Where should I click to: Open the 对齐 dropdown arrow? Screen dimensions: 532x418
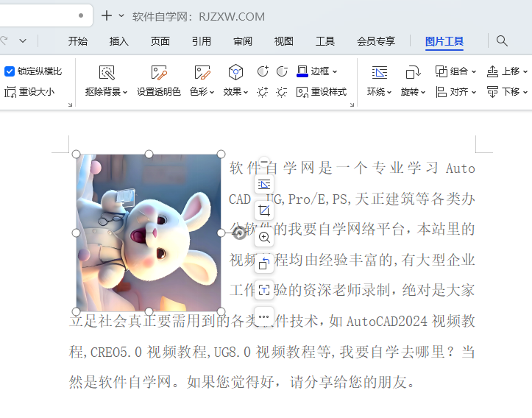tap(474, 92)
